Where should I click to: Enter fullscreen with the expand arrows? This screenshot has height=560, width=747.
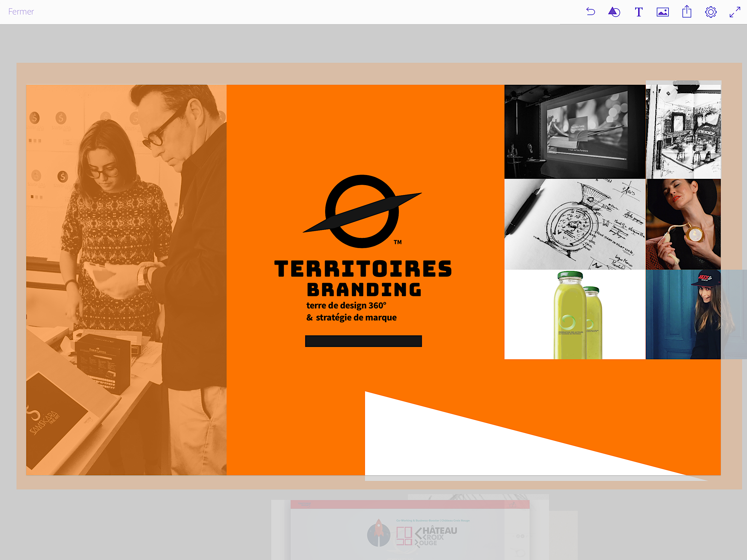pos(735,12)
